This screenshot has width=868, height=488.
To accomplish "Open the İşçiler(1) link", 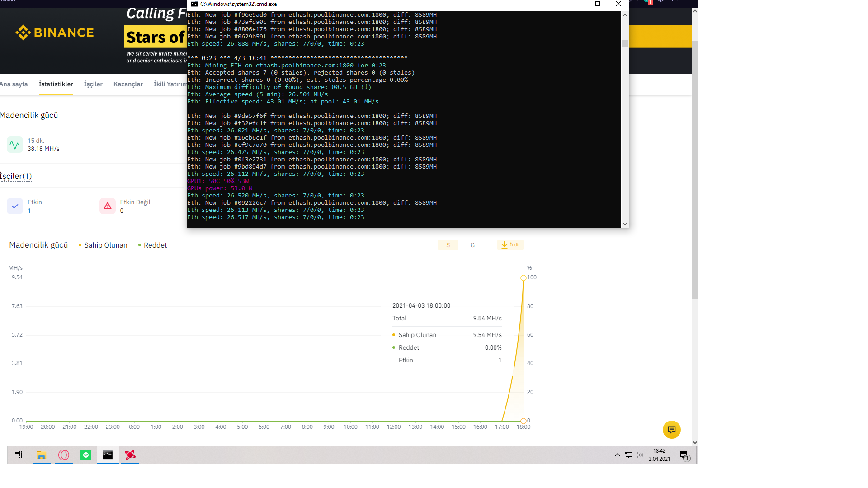I will coord(16,176).
